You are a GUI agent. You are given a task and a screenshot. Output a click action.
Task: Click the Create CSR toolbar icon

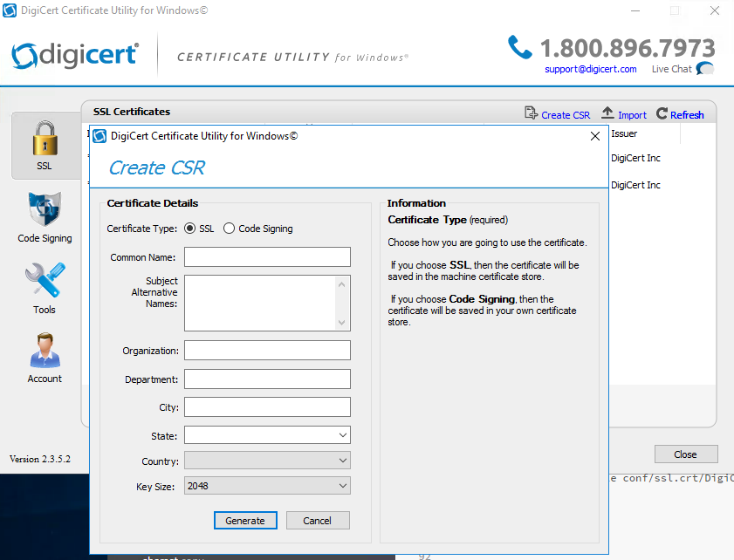531,113
